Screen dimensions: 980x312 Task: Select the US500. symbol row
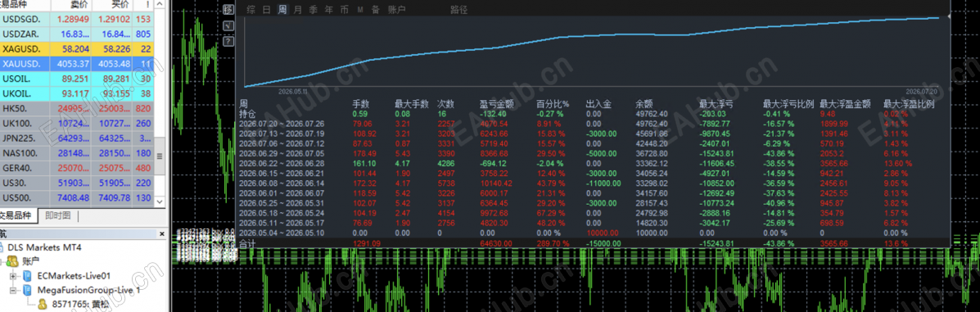[78, 199]
